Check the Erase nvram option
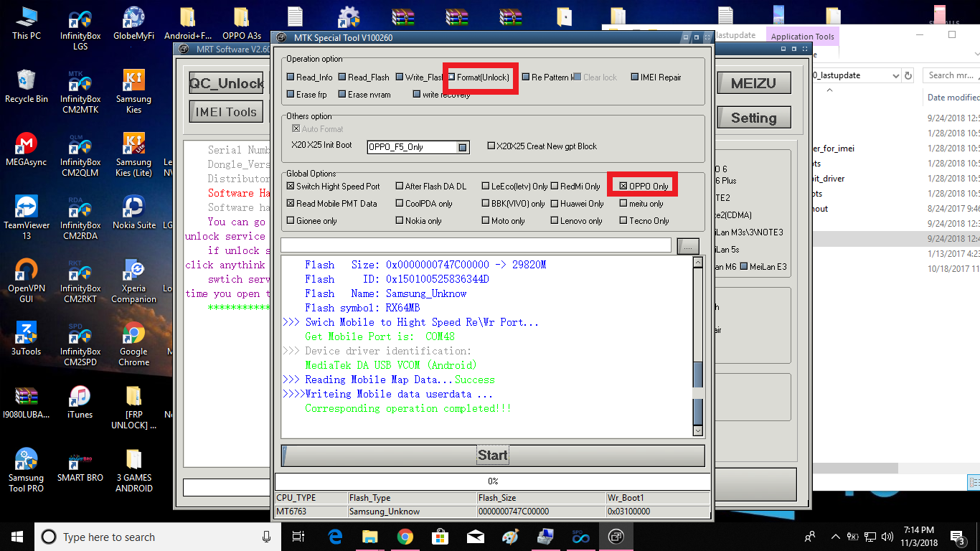Image resolution: width=980 pixels, height=551 pixels. 342,95
